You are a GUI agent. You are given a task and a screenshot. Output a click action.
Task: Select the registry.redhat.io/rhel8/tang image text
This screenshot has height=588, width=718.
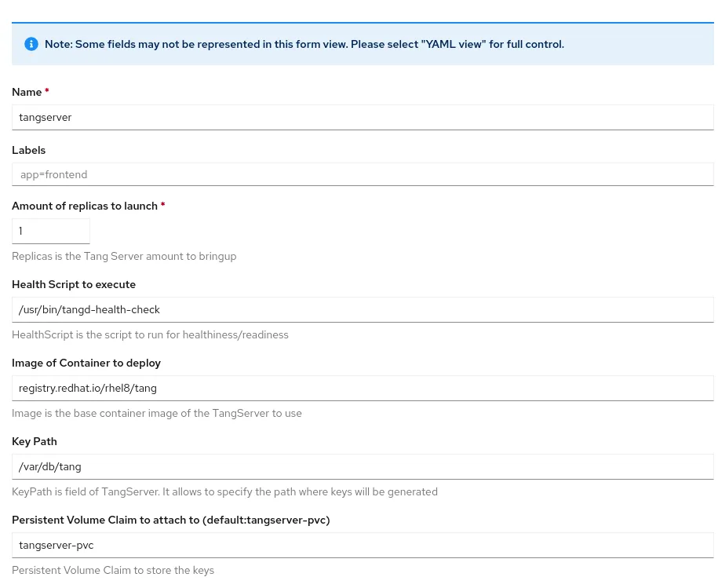tap(87, 388)
